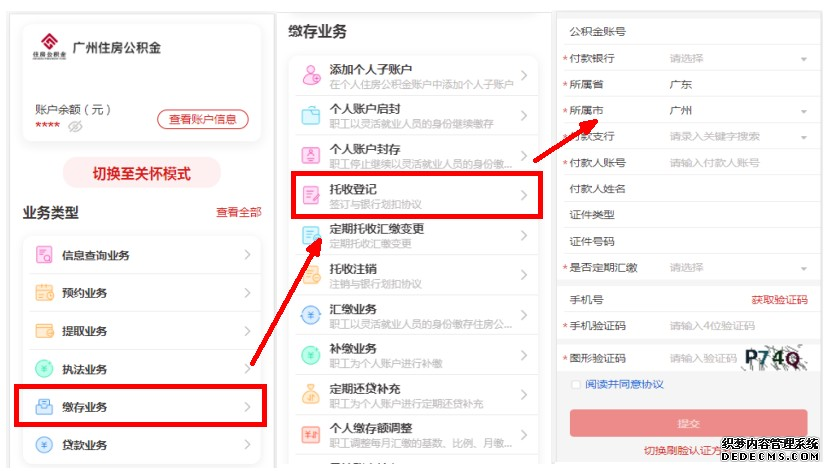Toggle account balance visibility eye icon

coord(75,126)
